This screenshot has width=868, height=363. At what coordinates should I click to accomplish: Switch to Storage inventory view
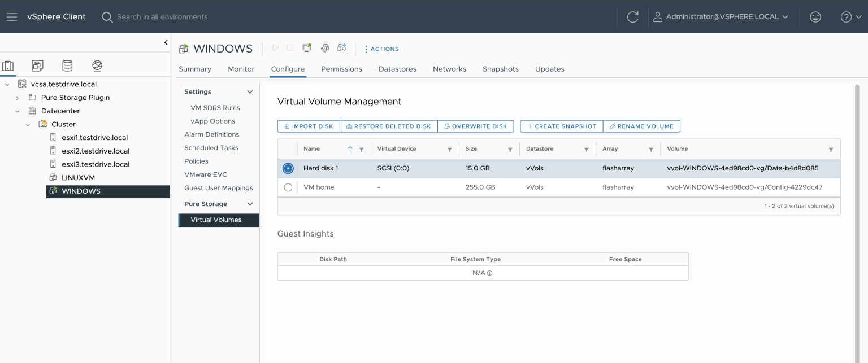67,66
